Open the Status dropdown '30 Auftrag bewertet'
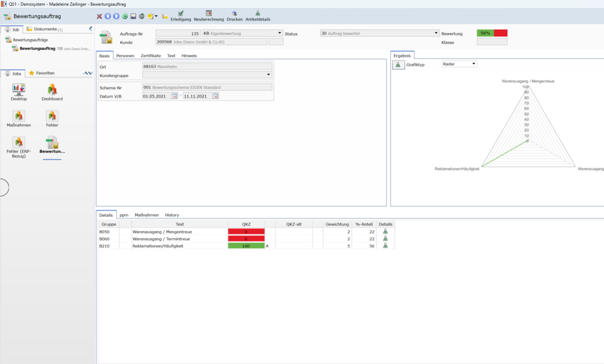 tap(436, 33)
